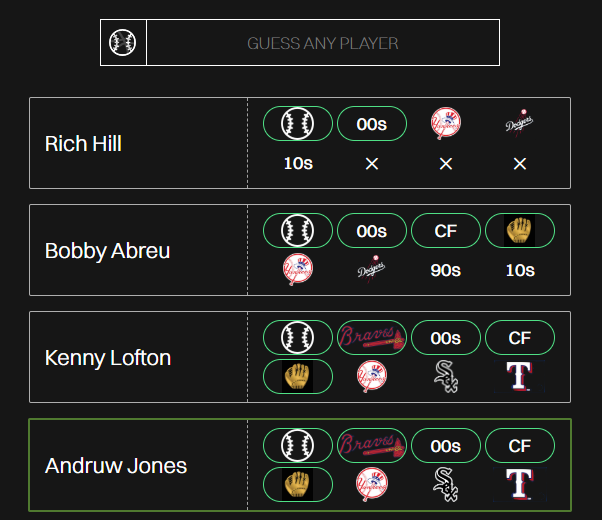Click the Braves logo in Andruw Jones row
The image size is (602, 520).
372,445
